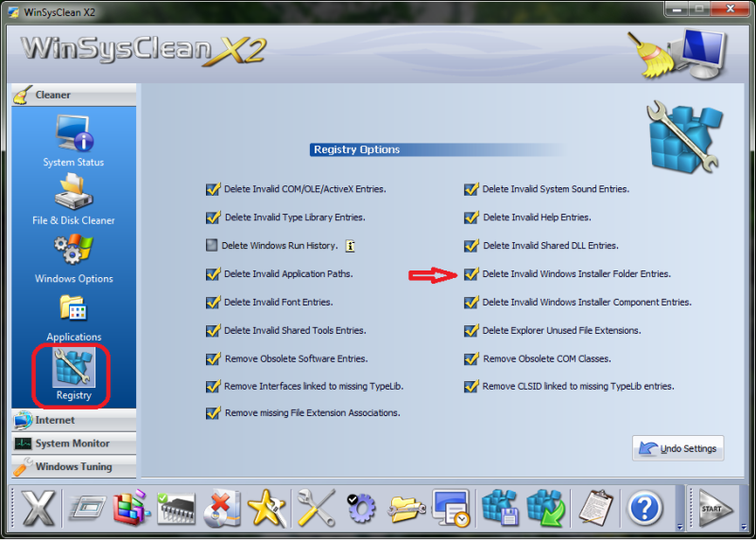Uncheck Delete Invalid Shared Tools Entries

213,331
